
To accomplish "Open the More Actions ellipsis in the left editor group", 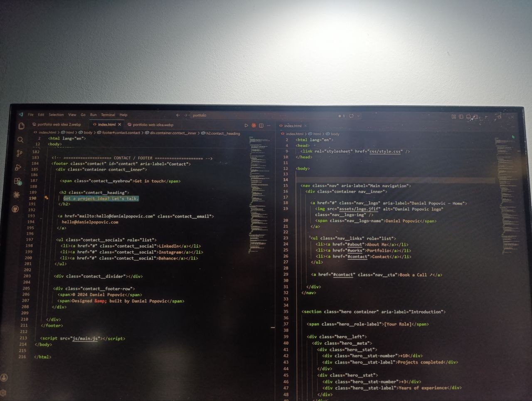I will pos(269,125).
